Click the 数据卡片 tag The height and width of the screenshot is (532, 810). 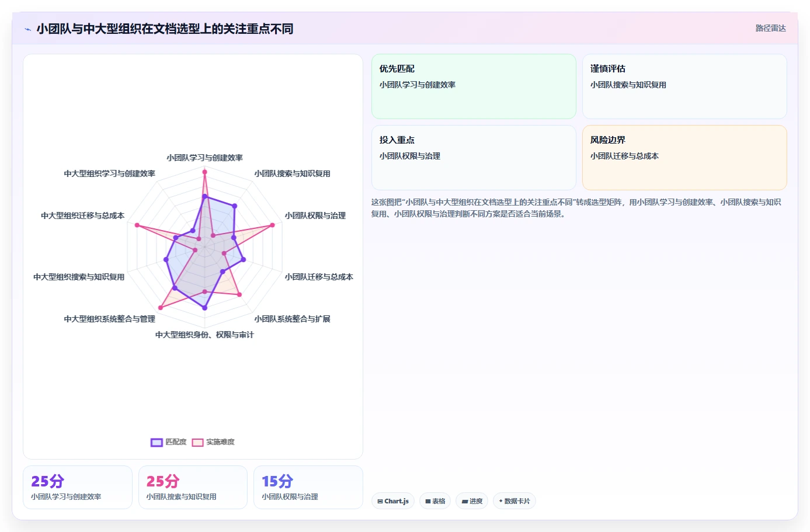click(x=514, y=501)
